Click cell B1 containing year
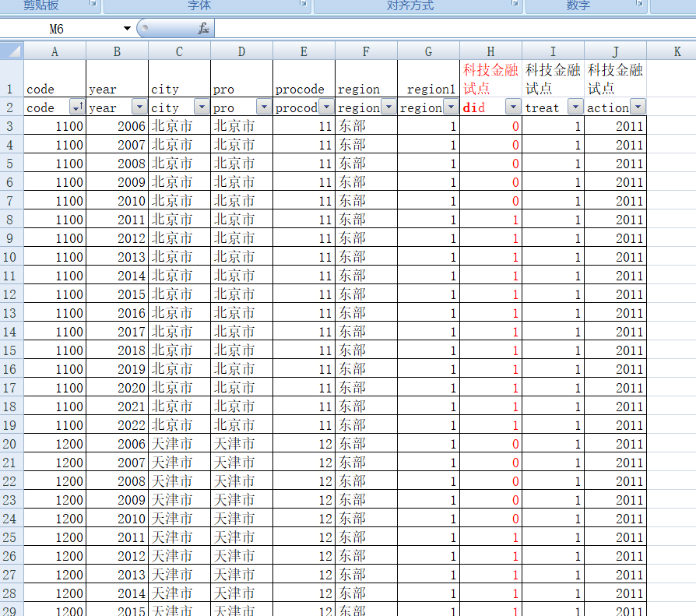The width and height of the screenshot is (696, 616). coord(118,78)
